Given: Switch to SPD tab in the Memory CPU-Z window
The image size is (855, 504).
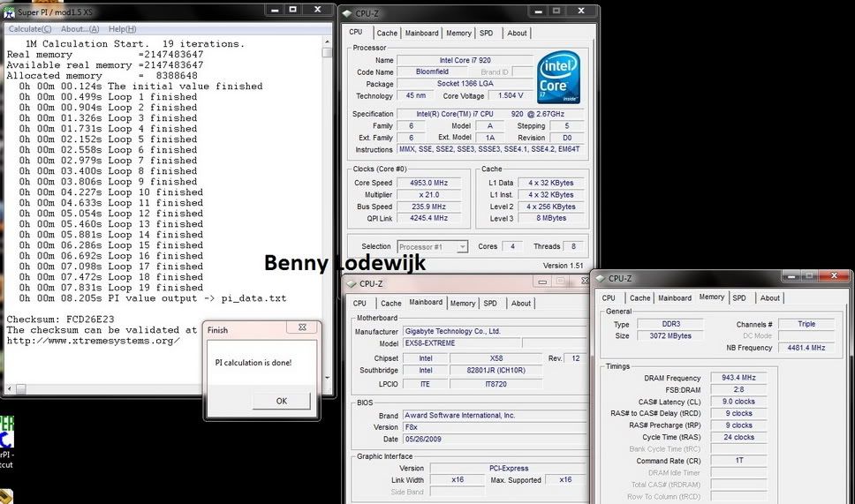Looking at the screenshot, I should point(739,298).
